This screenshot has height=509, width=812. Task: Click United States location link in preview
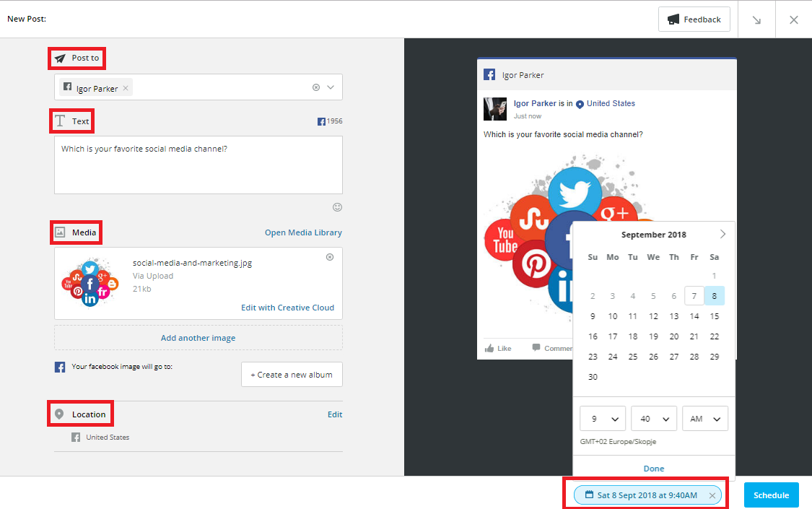point(611,103)
